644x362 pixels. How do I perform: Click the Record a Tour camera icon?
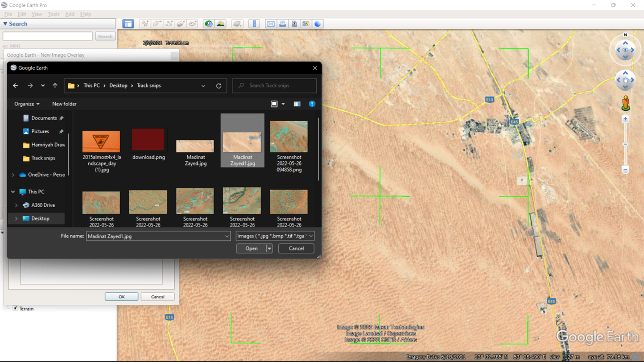[193, 24]
